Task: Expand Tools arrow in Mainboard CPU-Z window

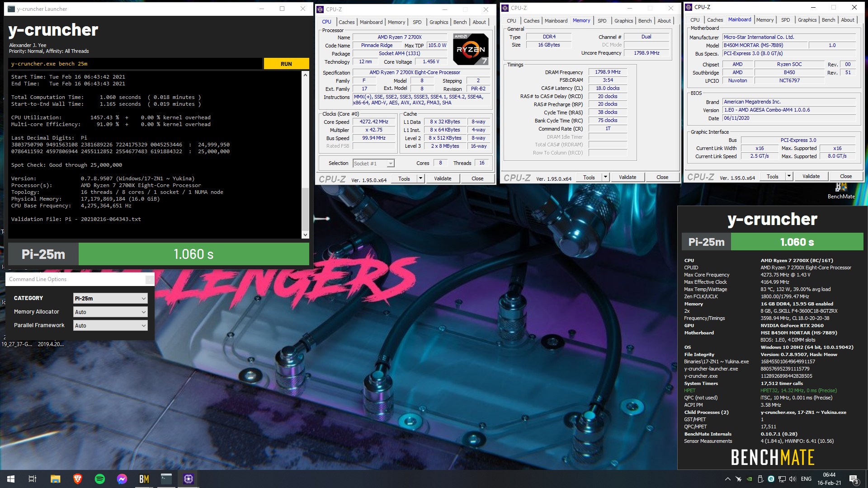Action: coord(789,176)
